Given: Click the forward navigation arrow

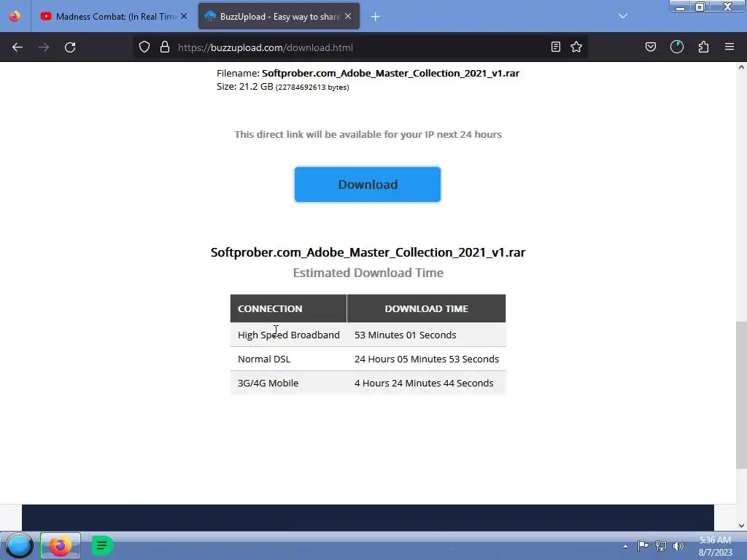Looking at the screenshot, I should [x=44, y=47].
